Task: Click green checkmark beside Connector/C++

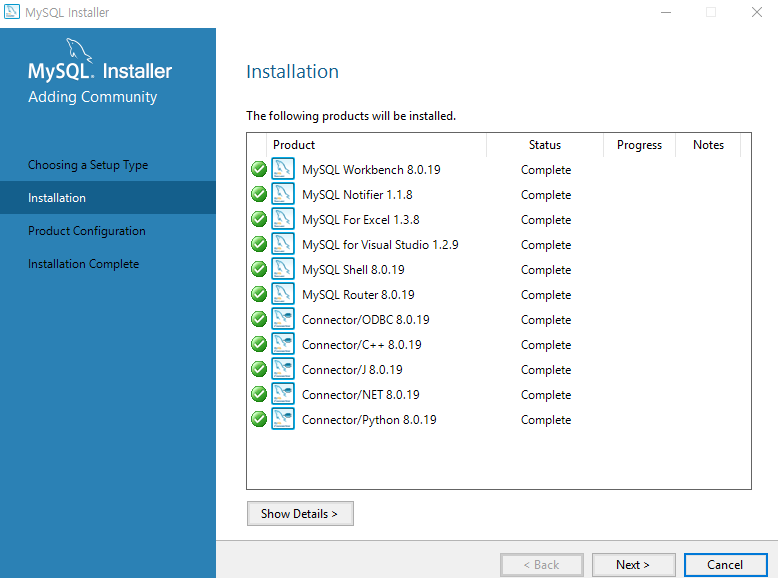Action: 259,344
